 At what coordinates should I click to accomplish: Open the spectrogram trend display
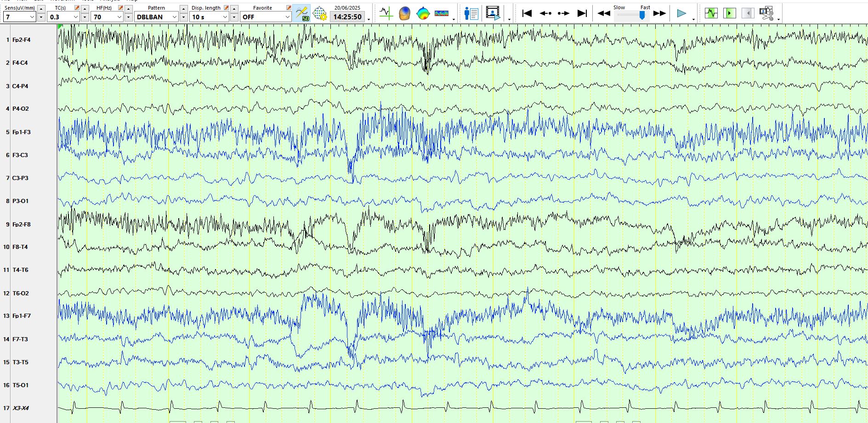[441, 13]
